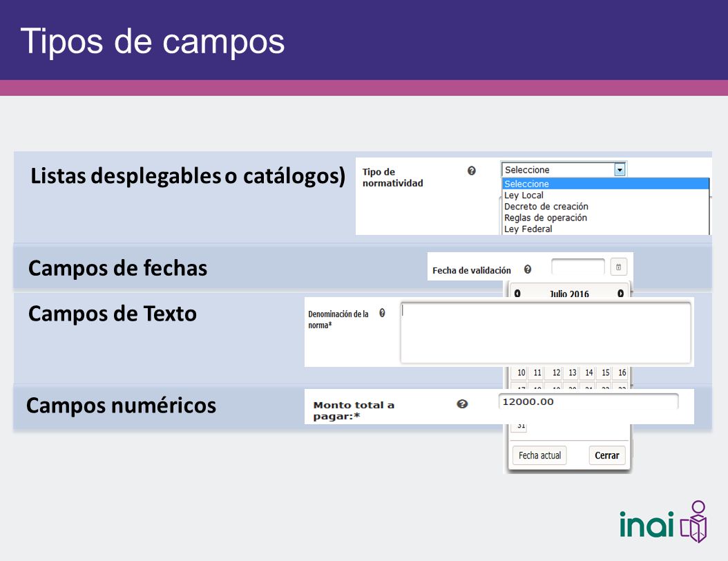Screen dimensions: 728x561
Task: Pick day 15 in the calendar
Action: click(x=606, y=372)
